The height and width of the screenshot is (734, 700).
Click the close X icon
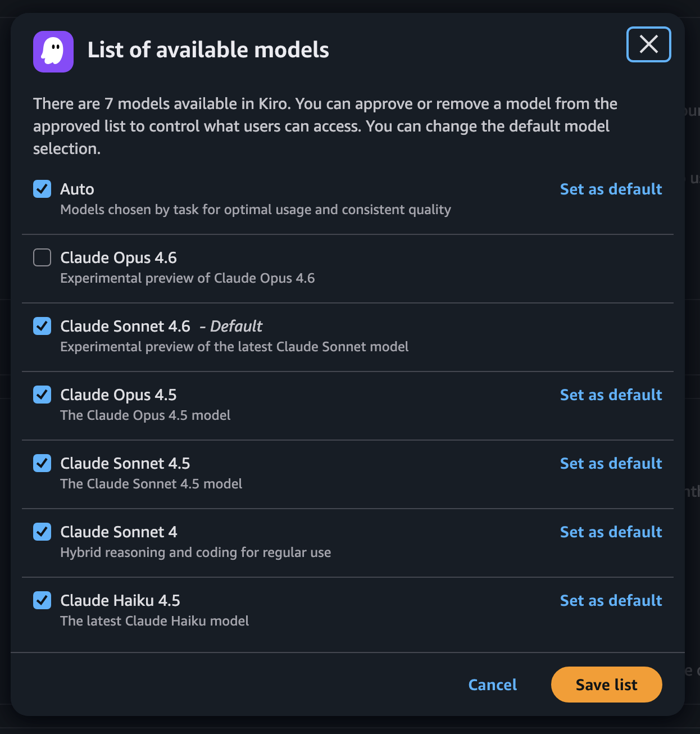(x=648, y=44)
